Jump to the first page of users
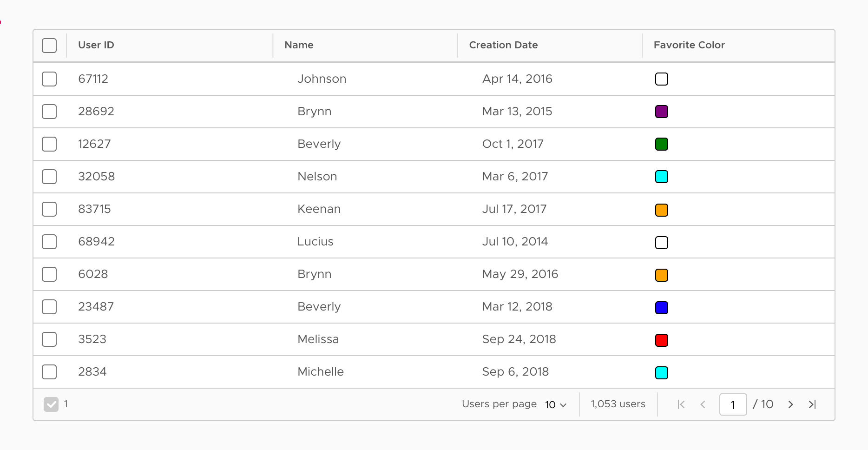 click(x=681, y=404)
